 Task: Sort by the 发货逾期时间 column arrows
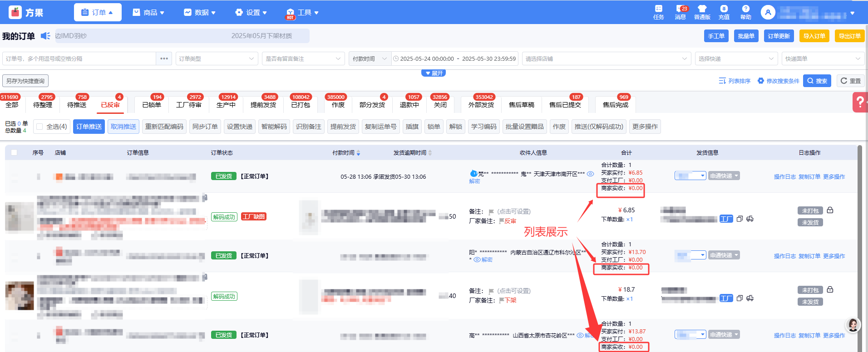[x=430, y=153]
